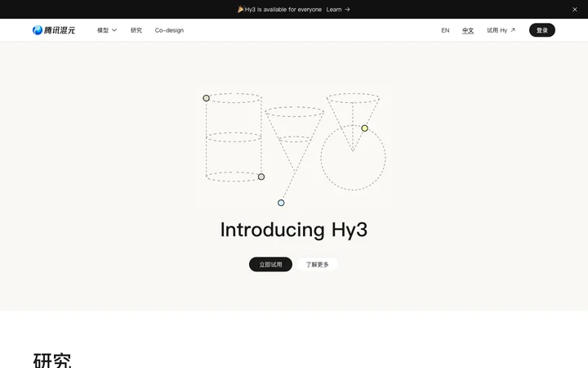
Task: Open the Co-design navigation item
Action: tap(169, 30)
